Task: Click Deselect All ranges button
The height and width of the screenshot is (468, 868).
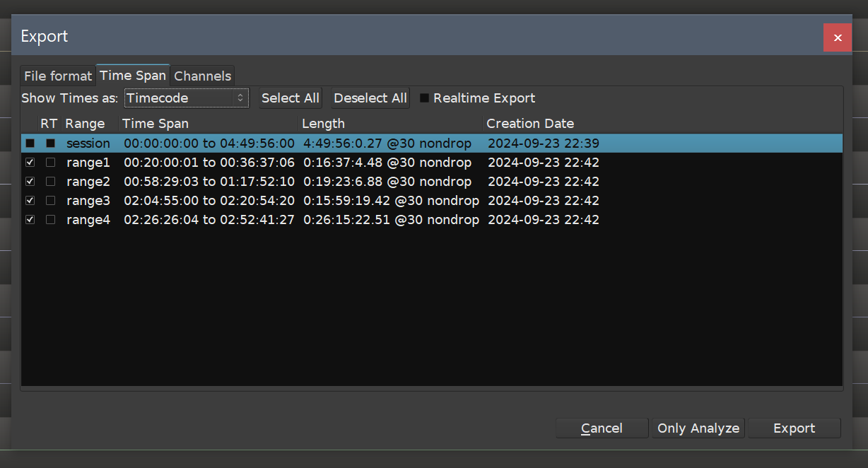Action: [370, 98]
